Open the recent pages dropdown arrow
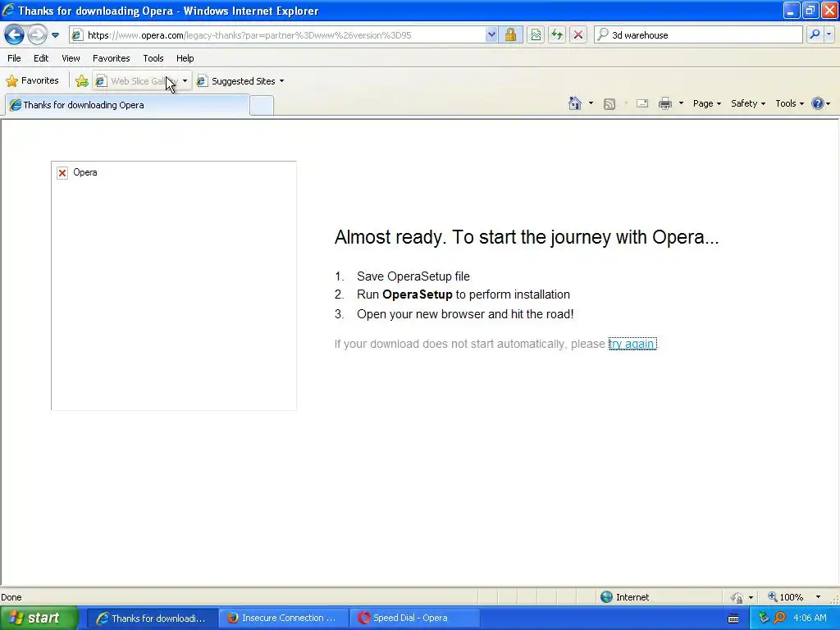 coord(55,35)
